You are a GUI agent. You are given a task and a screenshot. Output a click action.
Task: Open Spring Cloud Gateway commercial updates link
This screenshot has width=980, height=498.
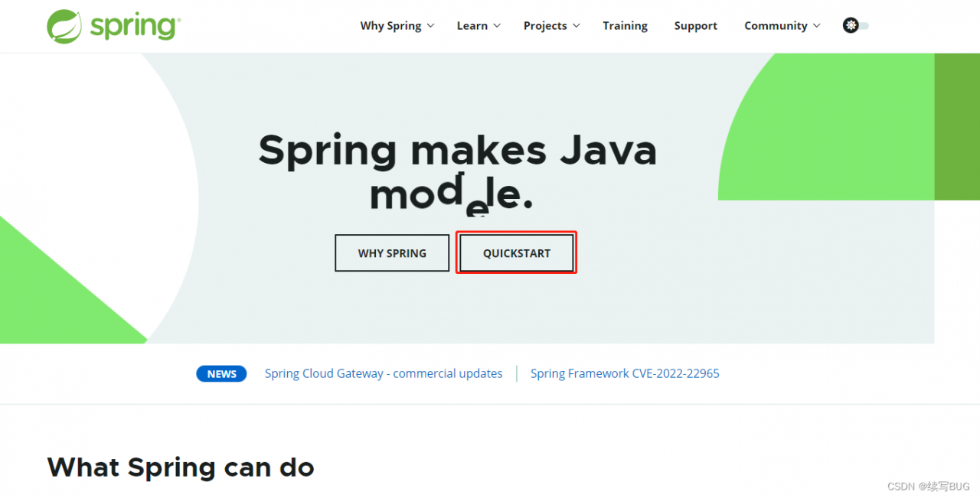tap(384, 373)
